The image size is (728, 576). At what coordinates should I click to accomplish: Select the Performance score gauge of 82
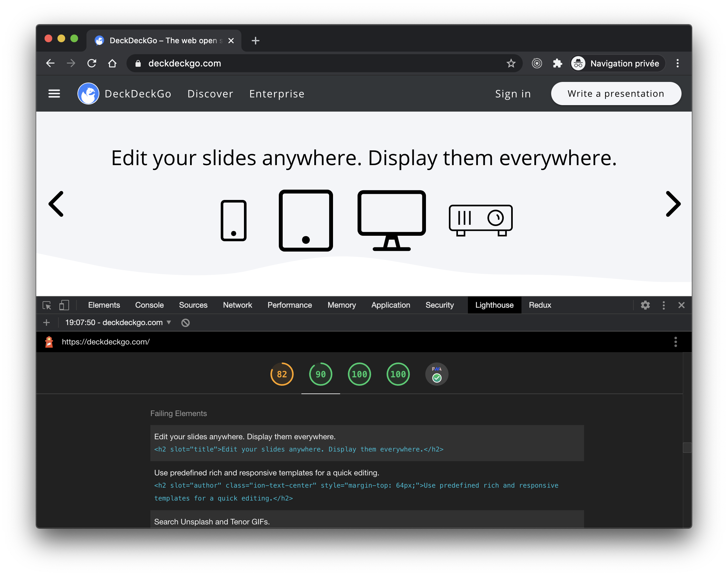282,374
